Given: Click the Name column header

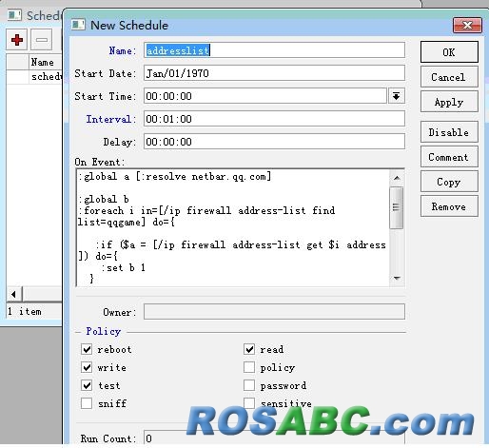Looking at the screenshot, I should click(42, 62).
